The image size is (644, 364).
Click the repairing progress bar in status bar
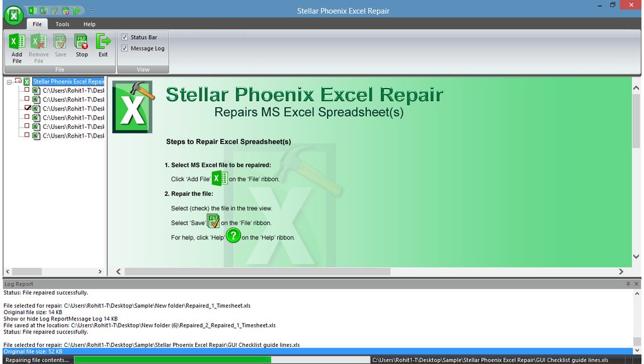(x=222, y=360)
